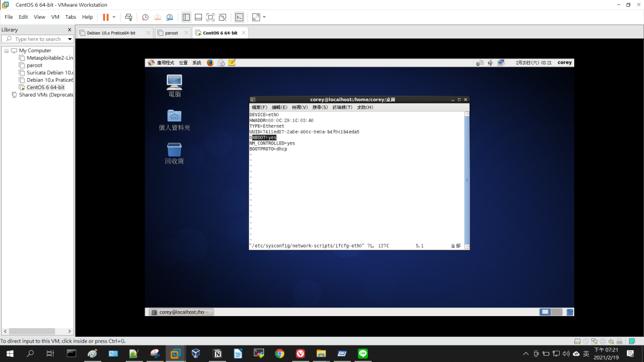The height and width of the screenshot is (362, 644).
Task: Enter full screen mode icon
Action: click(210, 17)
